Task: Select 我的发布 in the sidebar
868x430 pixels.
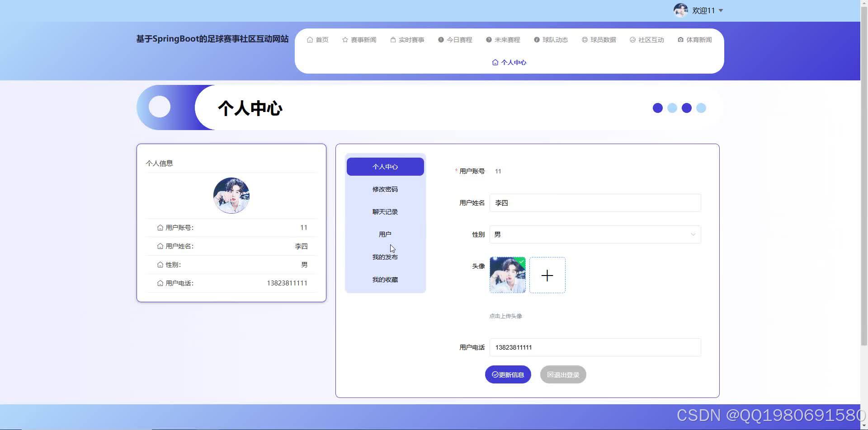Action: click(x=385, y=257)
